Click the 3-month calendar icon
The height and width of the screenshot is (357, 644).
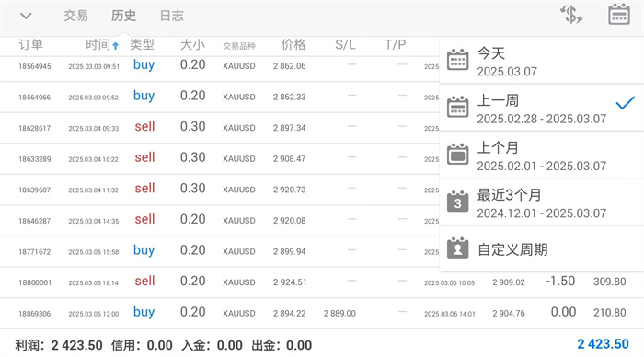(457, 202)
